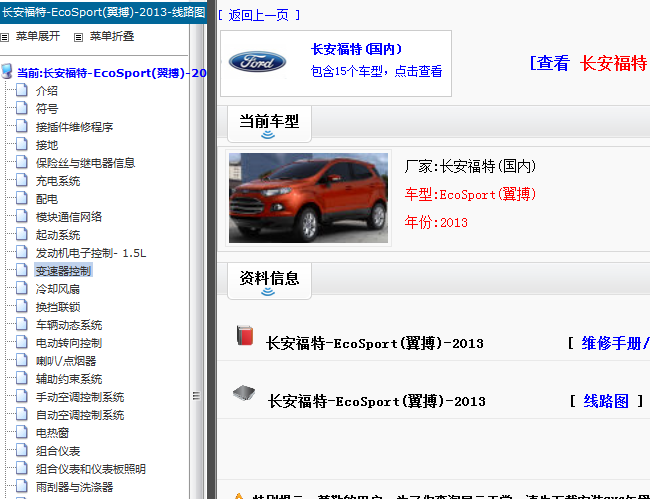Open 电动转向控制 entry
The width and height of the screenshot is (650, 499).
coord(69,343)
